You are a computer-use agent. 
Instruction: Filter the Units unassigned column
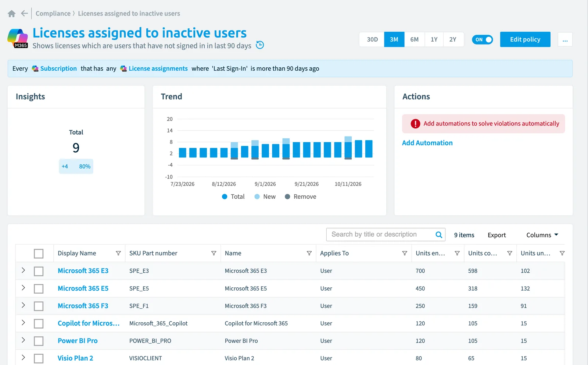tap(562, 253)
